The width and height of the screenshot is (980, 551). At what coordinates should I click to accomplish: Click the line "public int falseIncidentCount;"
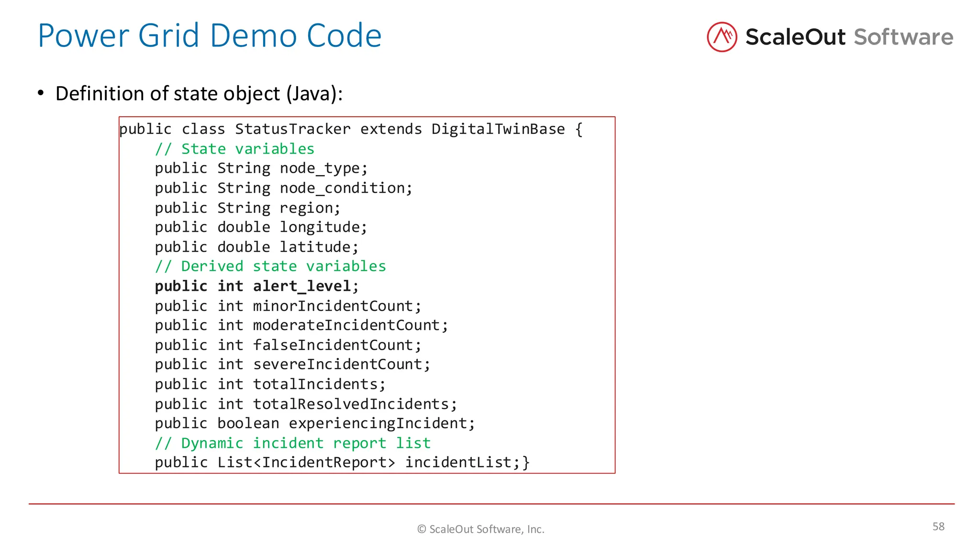click(x=288, y=345)
